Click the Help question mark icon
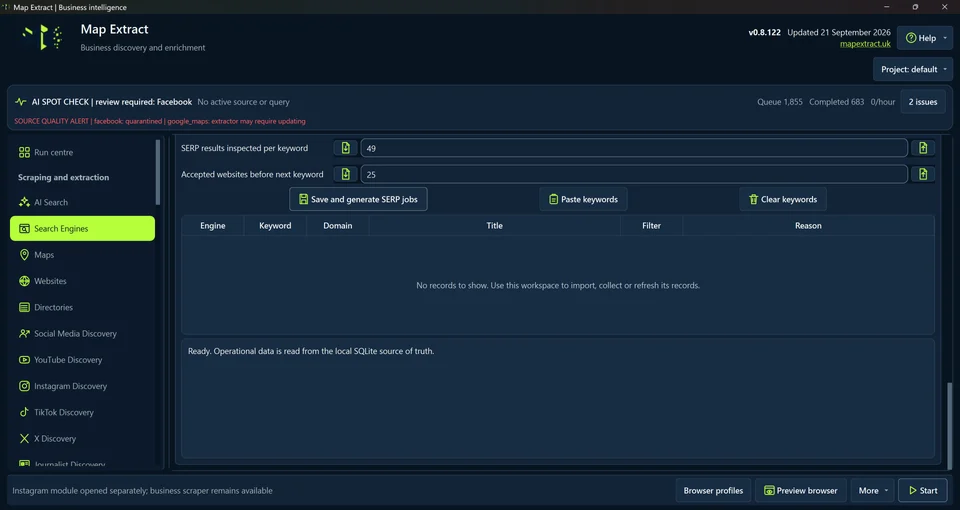The image size is (960, 510). tap(911, 38)
